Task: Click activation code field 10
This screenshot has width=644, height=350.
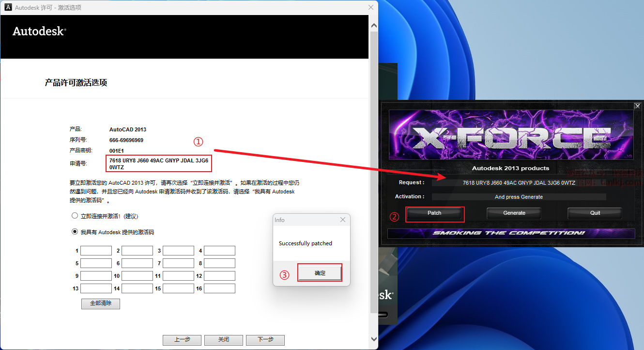Action: (137, 276)
